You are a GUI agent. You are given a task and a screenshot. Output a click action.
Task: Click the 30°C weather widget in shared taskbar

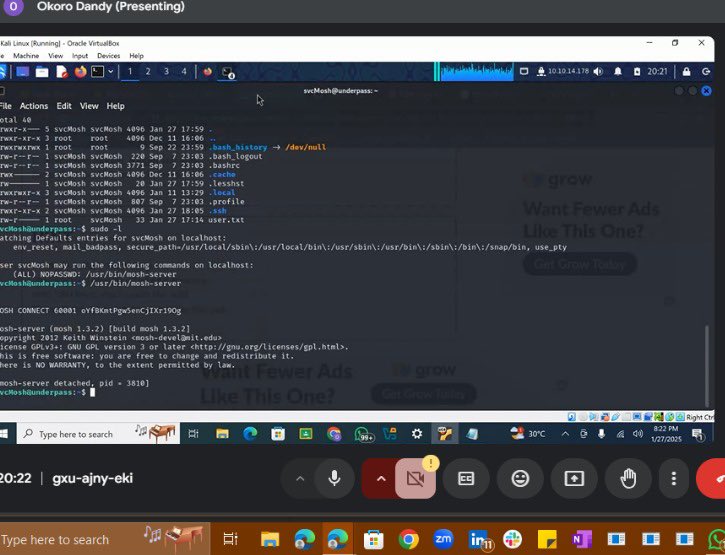(x=528, y=433)
